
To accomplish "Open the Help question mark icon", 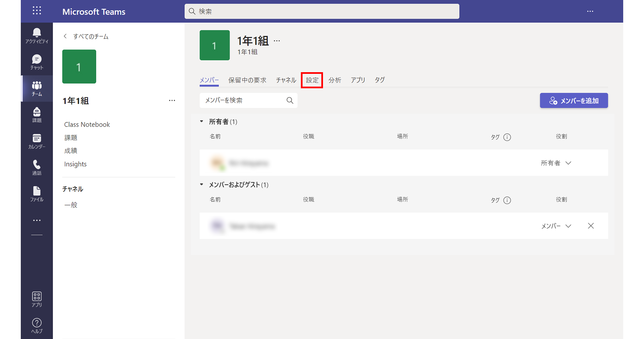I will click(x=37, y=326).
